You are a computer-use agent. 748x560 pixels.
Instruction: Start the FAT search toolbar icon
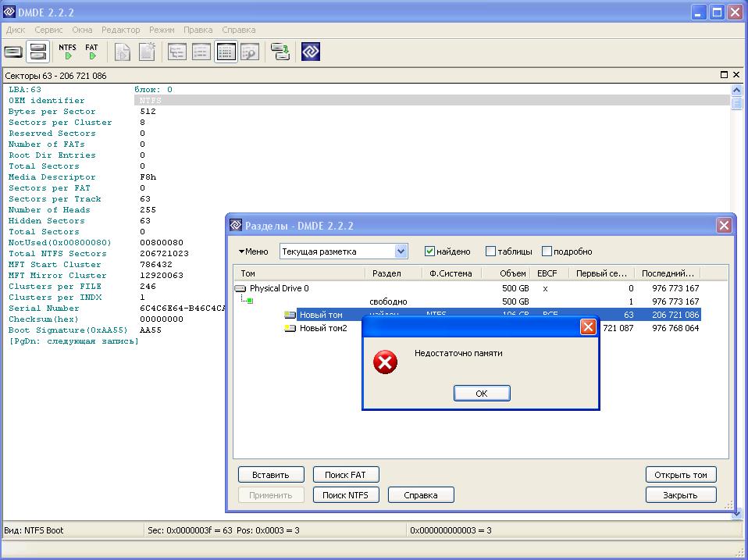[92, 52]
